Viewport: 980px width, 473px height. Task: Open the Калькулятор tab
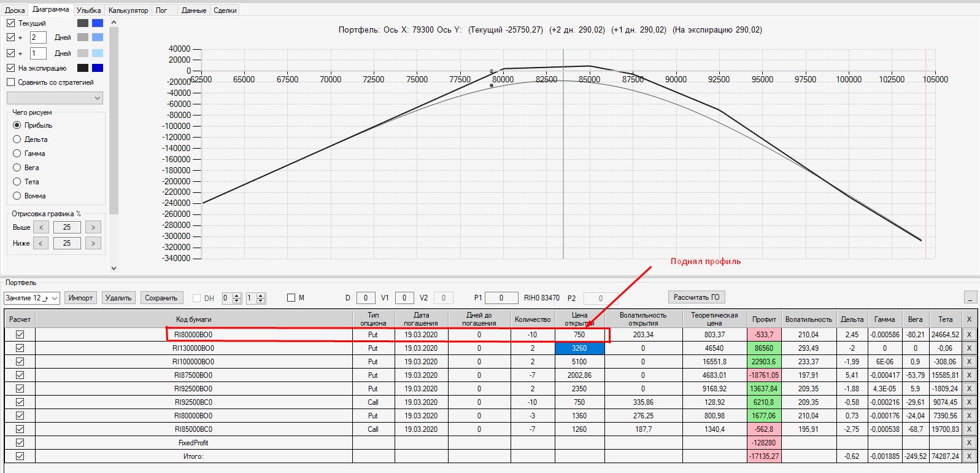coord(128,10)
